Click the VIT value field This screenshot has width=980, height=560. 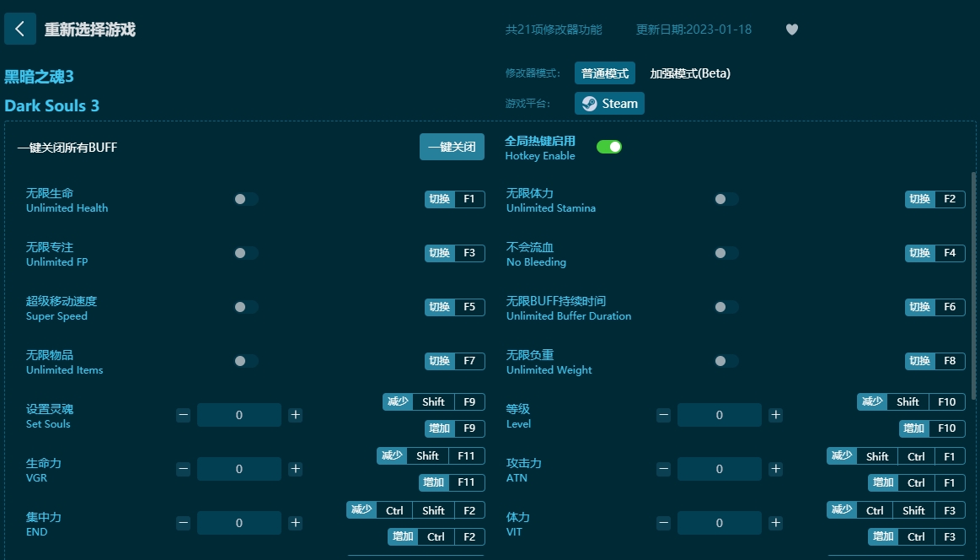pos(720,523)
